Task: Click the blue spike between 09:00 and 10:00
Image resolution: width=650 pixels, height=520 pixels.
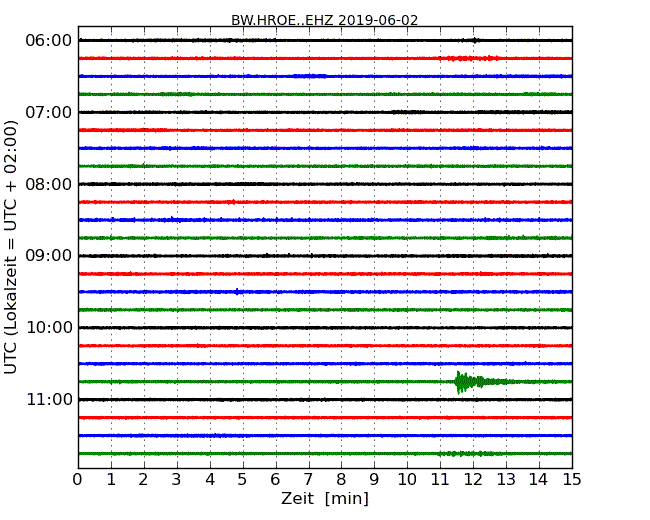Action: (x=237, y=292)
